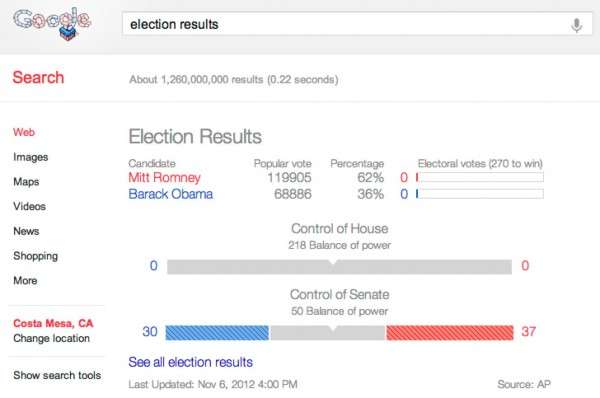This screenshot has height=398, width=600.
Task: Click the red Republican Senate bar segment
Action: [x=450, y=333]
